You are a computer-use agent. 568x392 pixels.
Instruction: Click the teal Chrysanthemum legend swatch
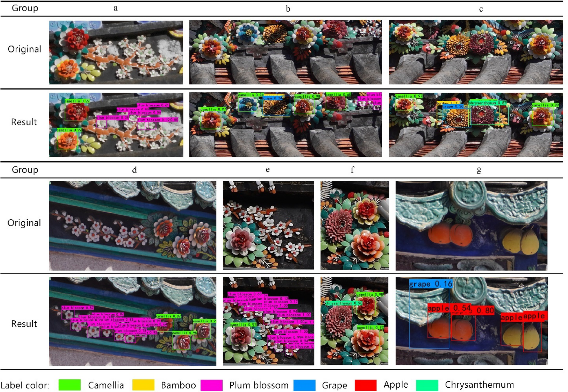[427, 385]
